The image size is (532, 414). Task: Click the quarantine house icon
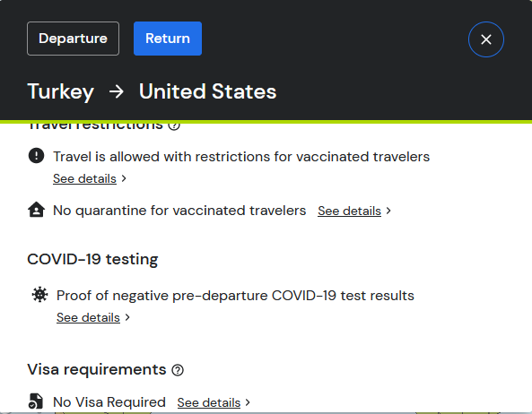36,210
